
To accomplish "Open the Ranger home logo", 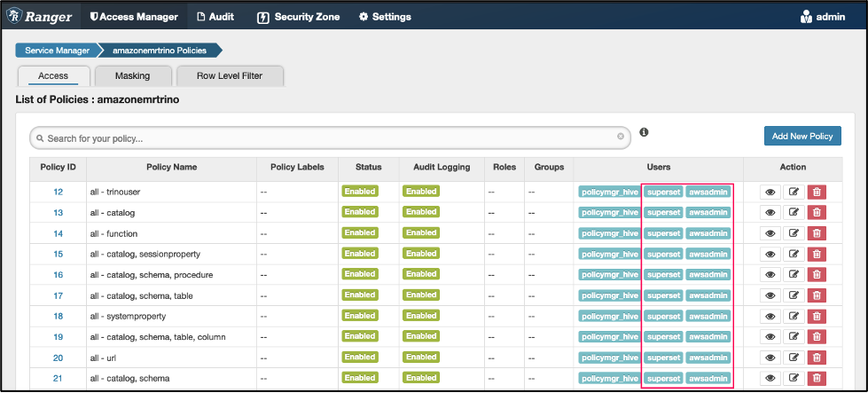I will point(41,17).
